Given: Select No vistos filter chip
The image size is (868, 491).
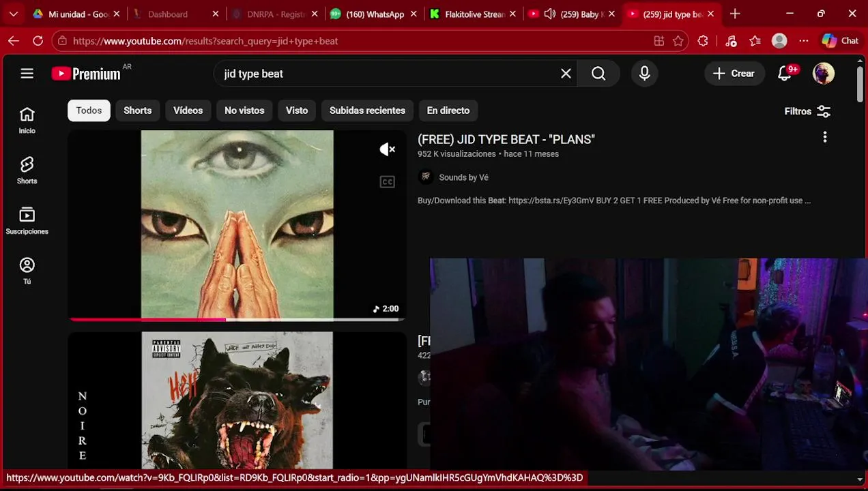Looking at the screenshot, I should [x=244, y=110].
